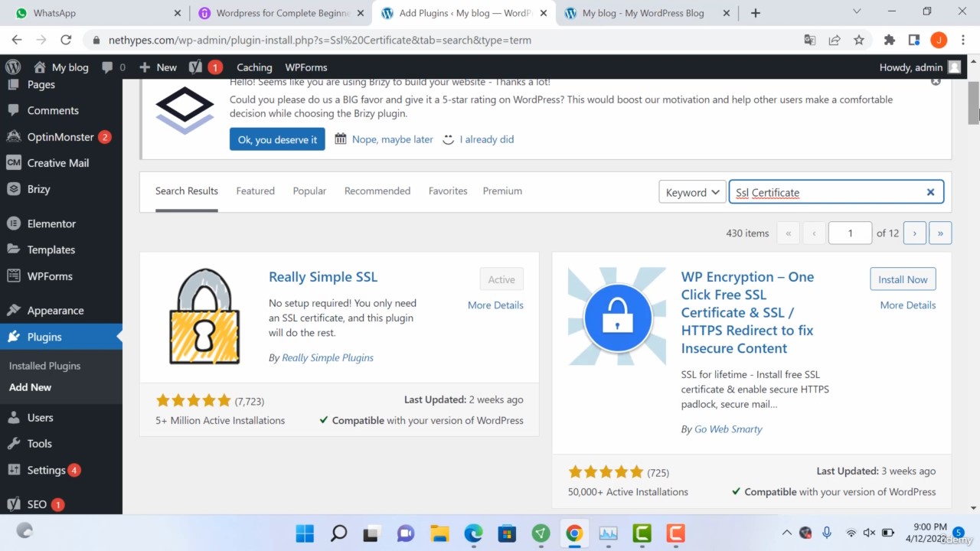This screenshot has height=551, width=980.
Task: Click the Templates folder icon
Action: 13,249
